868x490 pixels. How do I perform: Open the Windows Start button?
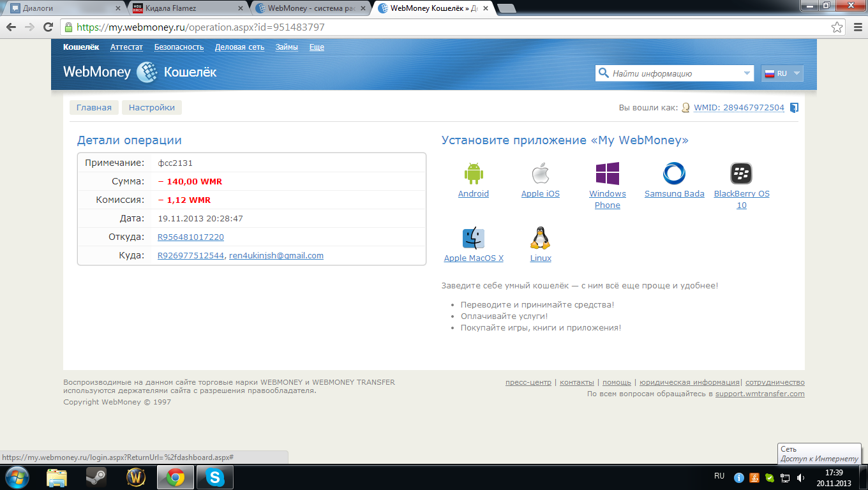tap(16, 477)
